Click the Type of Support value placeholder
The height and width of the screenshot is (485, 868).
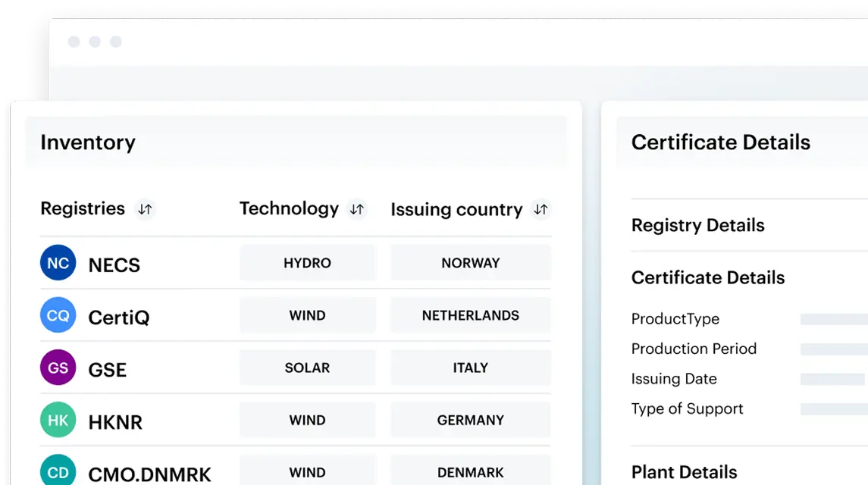[x=834, y=409]
